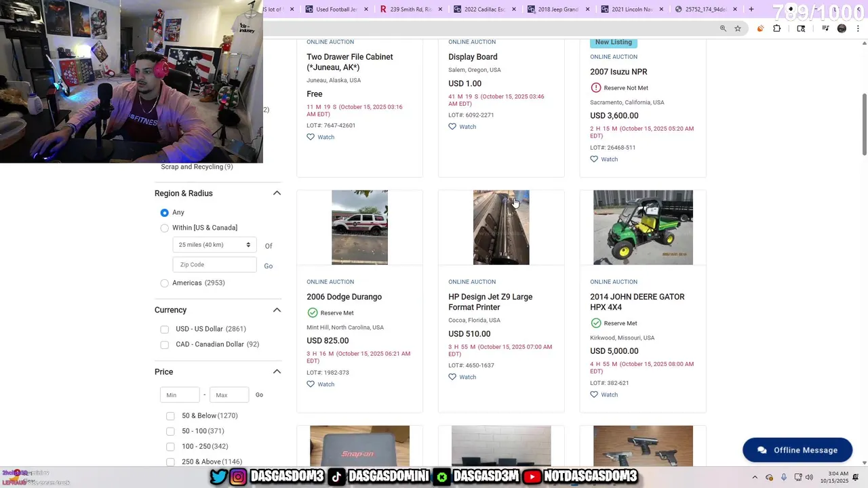
Task: Click Reserve Not Met icon on Isuzu NPR
Action: (x=595, y=88)
